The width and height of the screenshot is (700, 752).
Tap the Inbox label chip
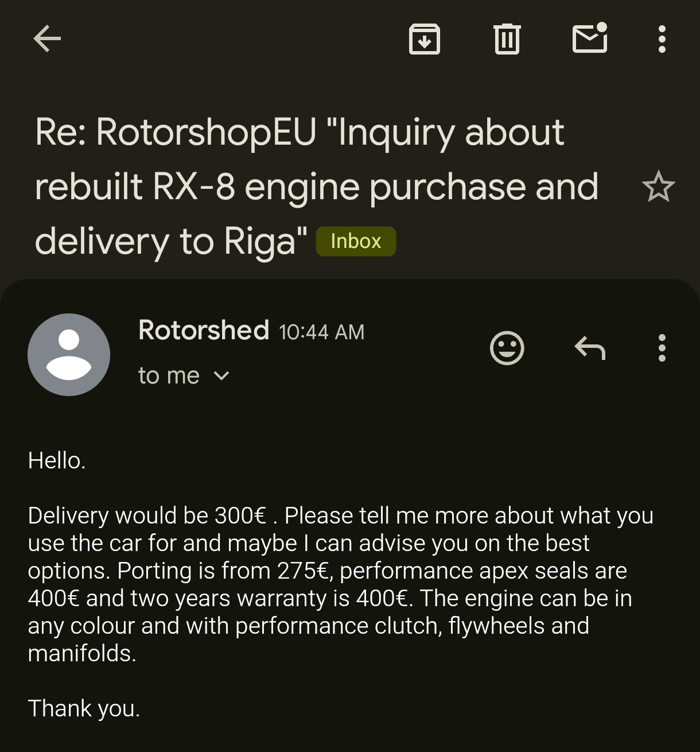pos(356,241)
